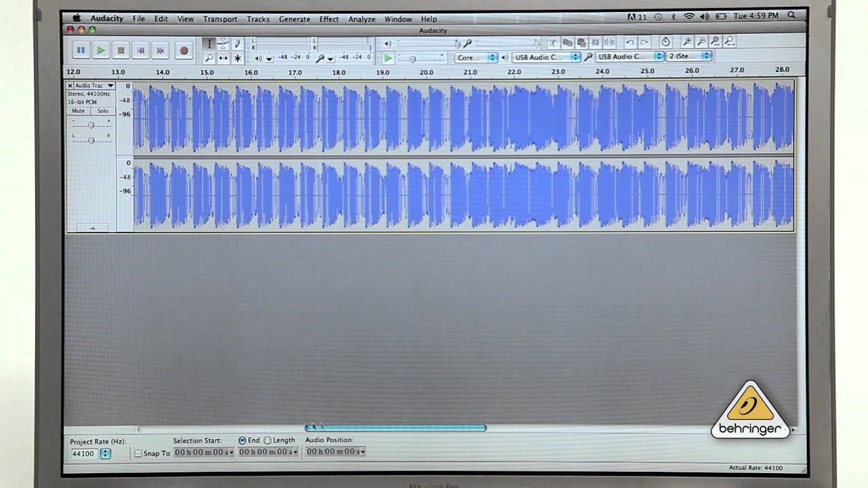Screen dimensions: 868x488
Task: Select the Envelope tool
Action: [x=223, y=43]
